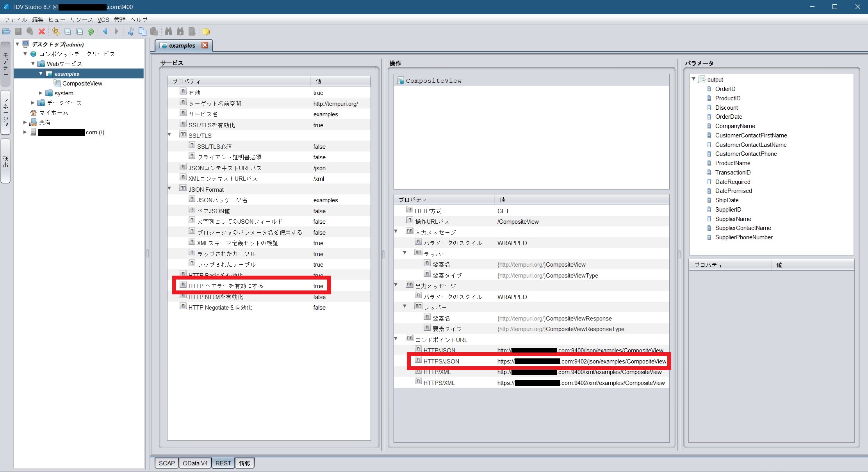
Task: Click the CompositeView operation icon in 操作 panel
Action: click(x=401, y=81)
